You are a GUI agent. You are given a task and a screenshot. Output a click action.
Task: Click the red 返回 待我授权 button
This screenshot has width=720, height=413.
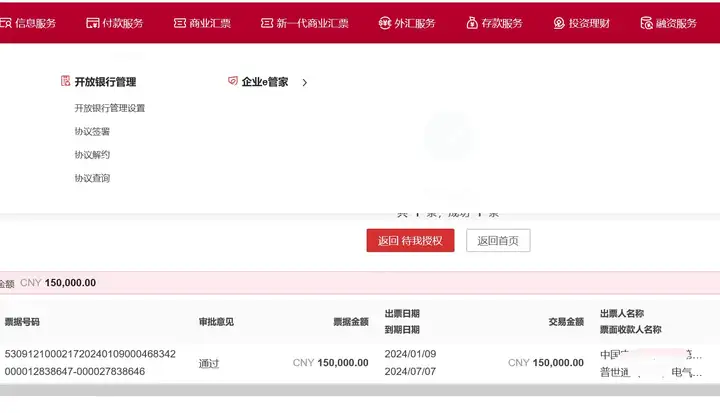pos(411,240)
